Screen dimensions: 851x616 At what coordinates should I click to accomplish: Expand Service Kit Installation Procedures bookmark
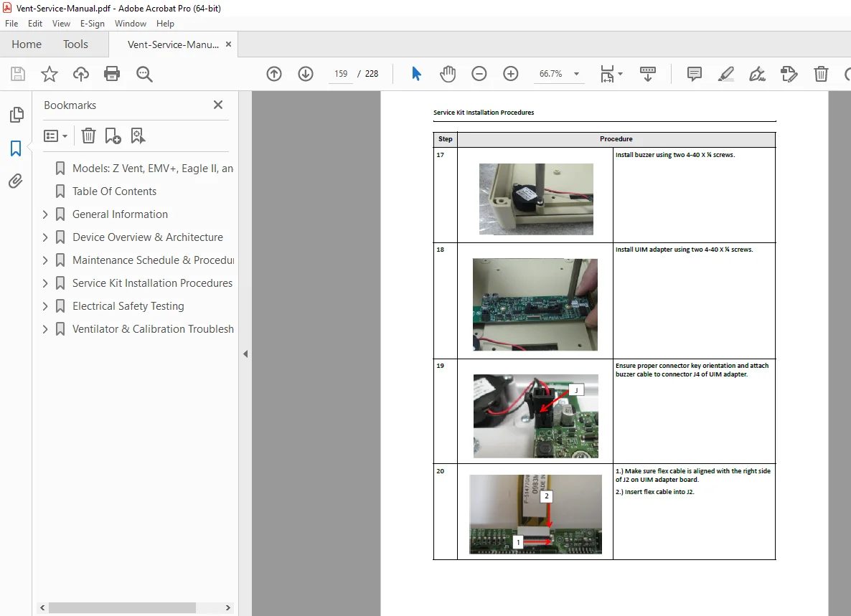point(45,283)
